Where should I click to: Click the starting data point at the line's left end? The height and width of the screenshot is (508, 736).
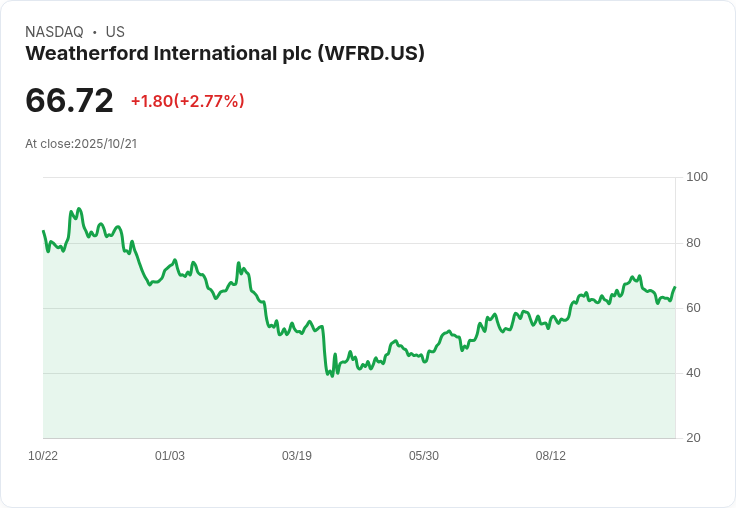coord(44,231)
